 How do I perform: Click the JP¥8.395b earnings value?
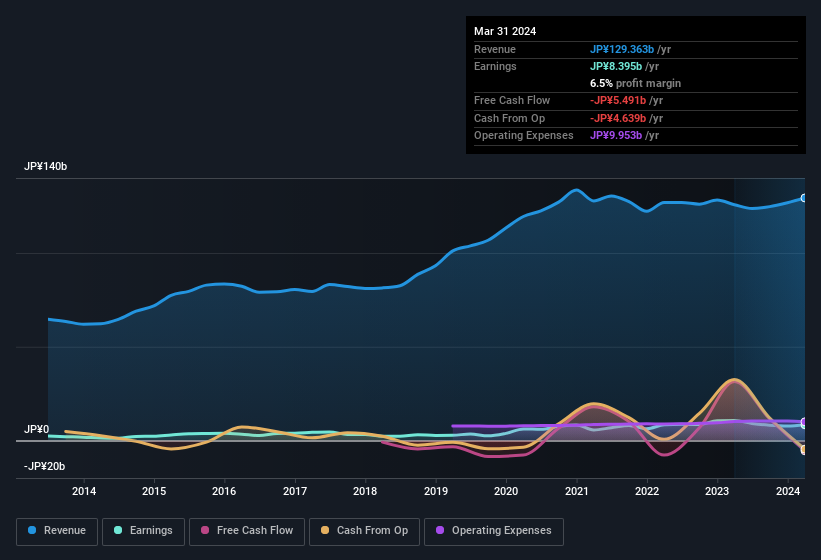pyautogui.click(x=616, y=66)
